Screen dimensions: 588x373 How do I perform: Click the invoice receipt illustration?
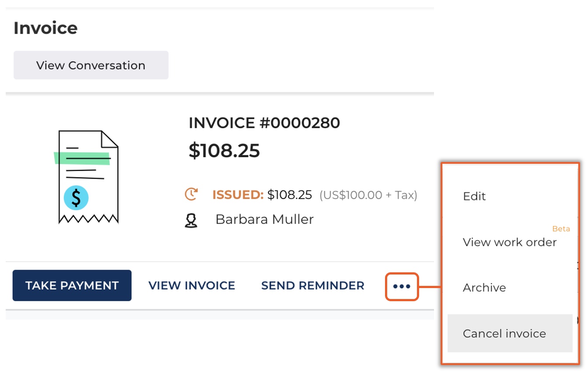point(87,176)
